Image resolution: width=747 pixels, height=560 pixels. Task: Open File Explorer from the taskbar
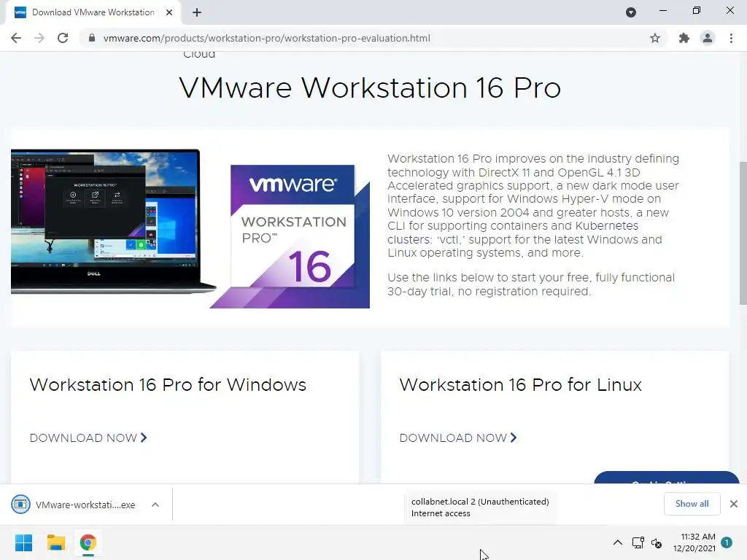click(x=55, y=542)
